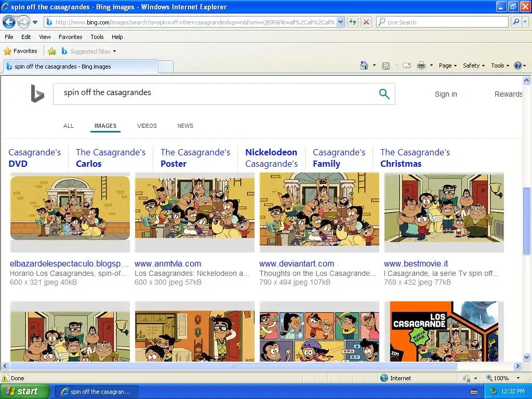Open the Safety dropdown menu
This screenshot has width=532, height=399.
tap(474, 65)
